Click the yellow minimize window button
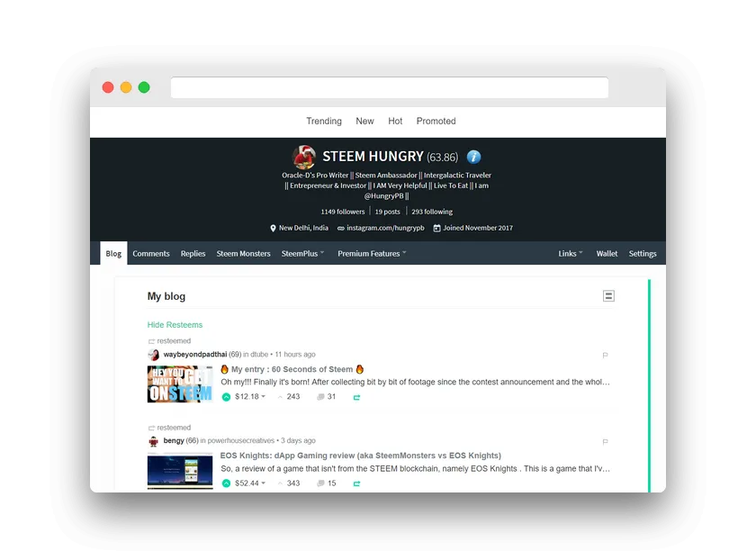The width and height of the screenshot is (756, 560). coord(126,87)
